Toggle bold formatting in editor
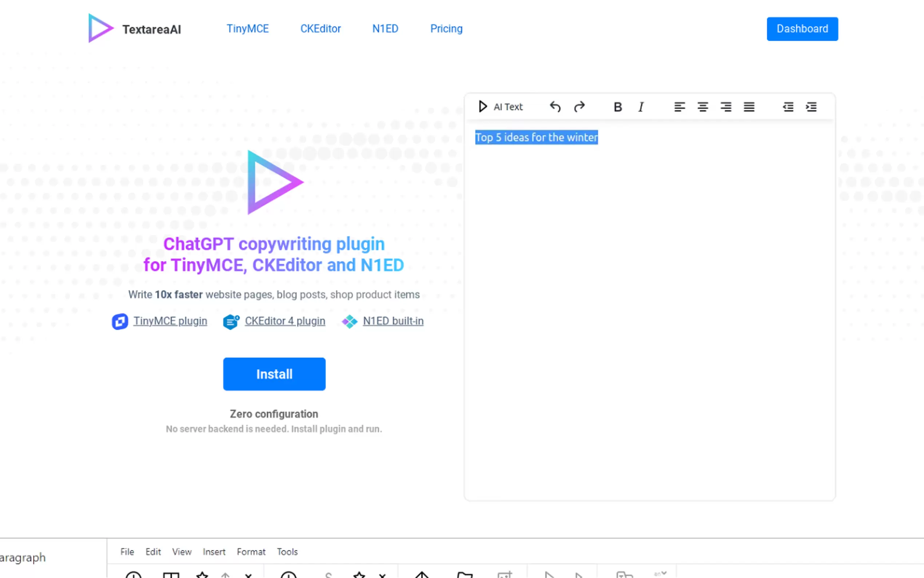Image resolution: width=924 pixels, height=578 pixels. [618, 107]
